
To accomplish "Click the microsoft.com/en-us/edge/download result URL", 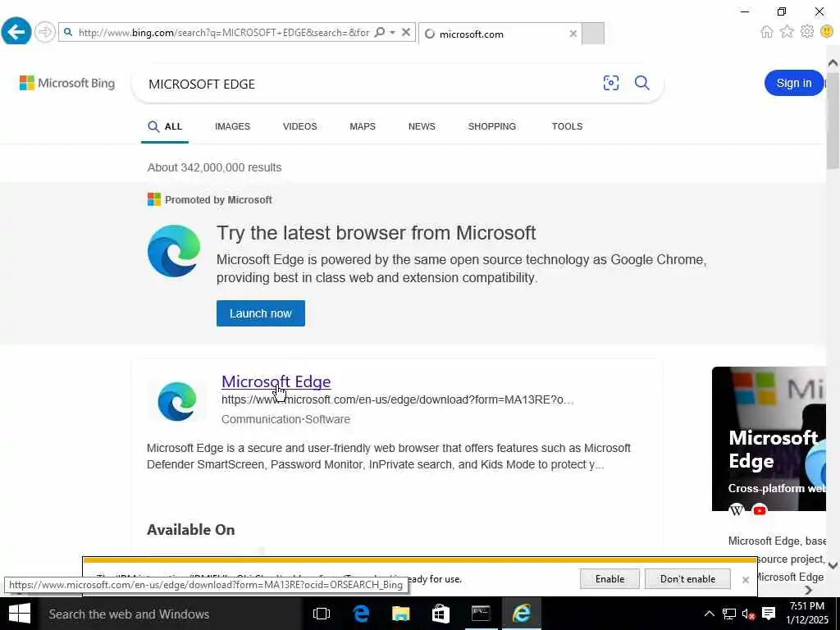I will pos(398,399).
